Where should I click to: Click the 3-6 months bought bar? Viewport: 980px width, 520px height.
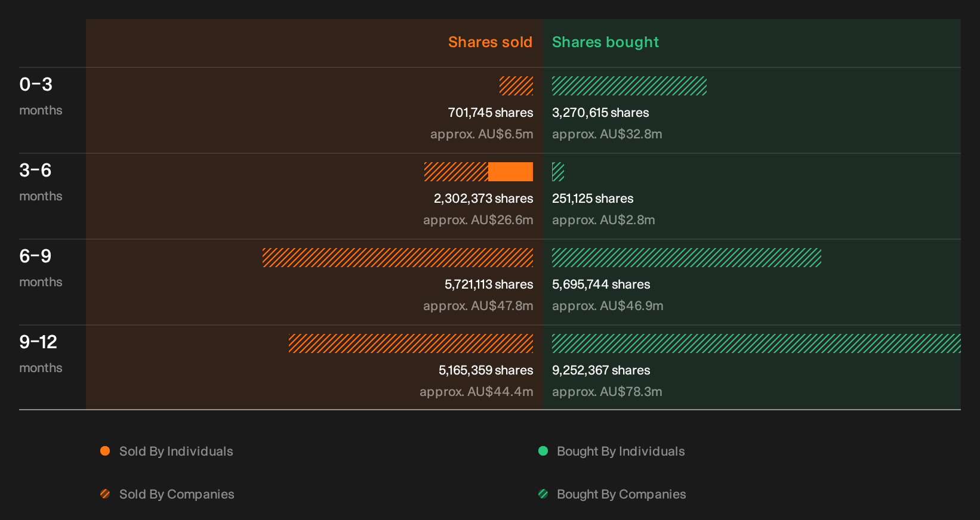[x=558, y=172]
